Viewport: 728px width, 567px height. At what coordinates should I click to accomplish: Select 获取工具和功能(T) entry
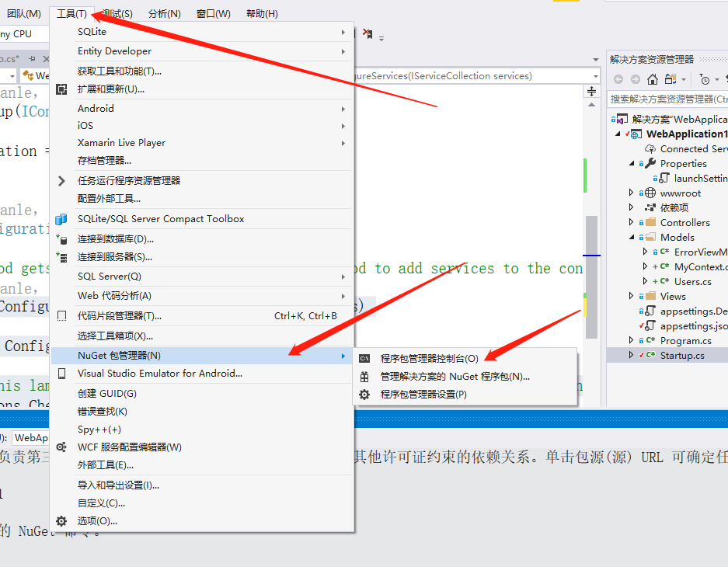coord(202,71)
